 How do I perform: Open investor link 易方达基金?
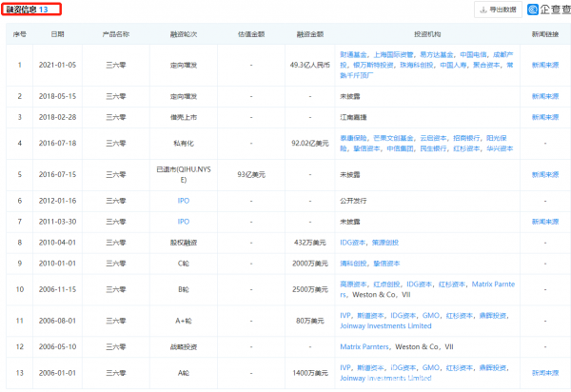coord(437,54)
